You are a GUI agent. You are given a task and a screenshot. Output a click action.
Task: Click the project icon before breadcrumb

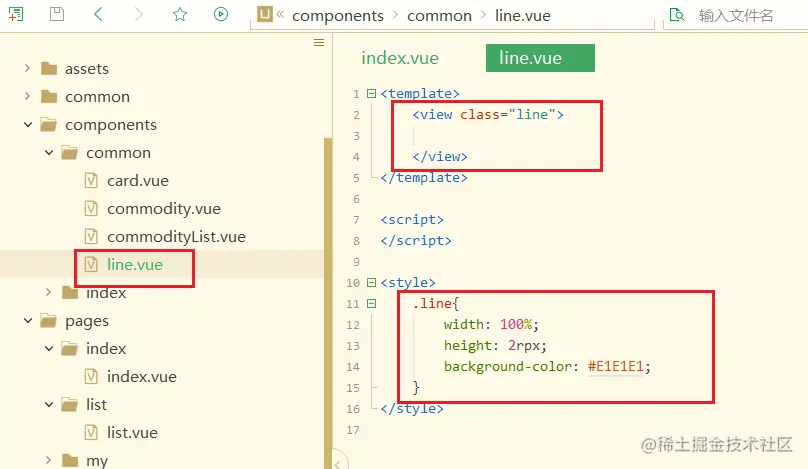pos(264,14)
